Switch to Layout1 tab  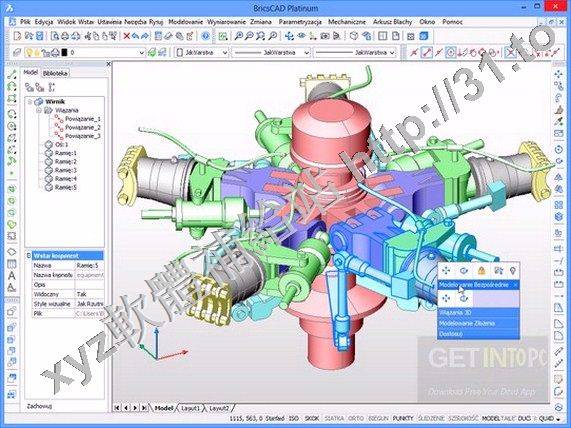tap(191, 408)
